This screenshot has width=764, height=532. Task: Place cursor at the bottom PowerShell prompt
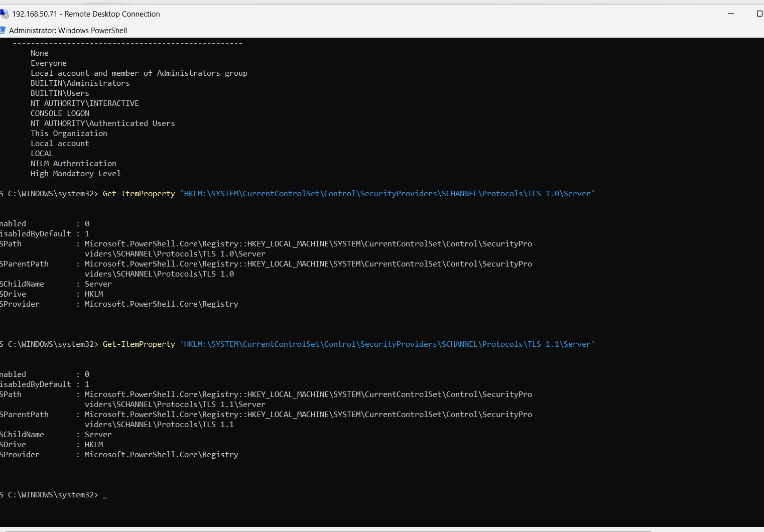105,495
